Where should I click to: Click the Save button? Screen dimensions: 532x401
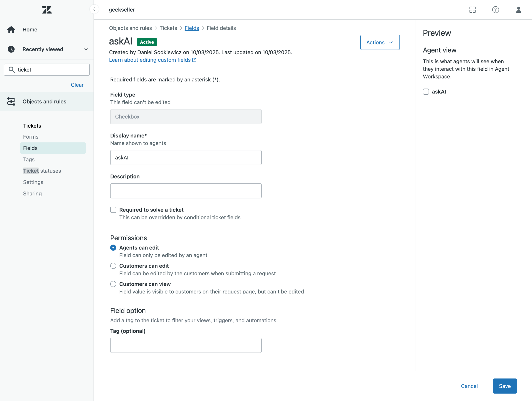click(505, 386)
